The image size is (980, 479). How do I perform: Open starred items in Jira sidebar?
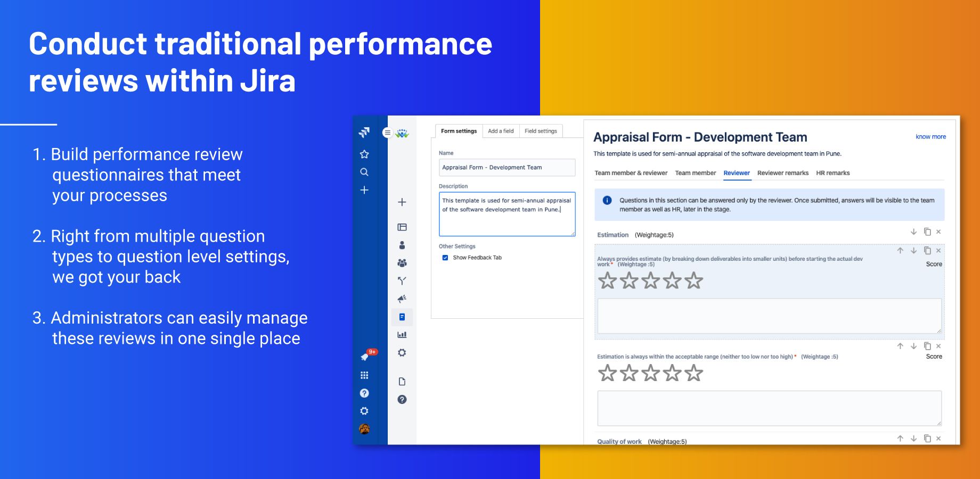point(364,154)
